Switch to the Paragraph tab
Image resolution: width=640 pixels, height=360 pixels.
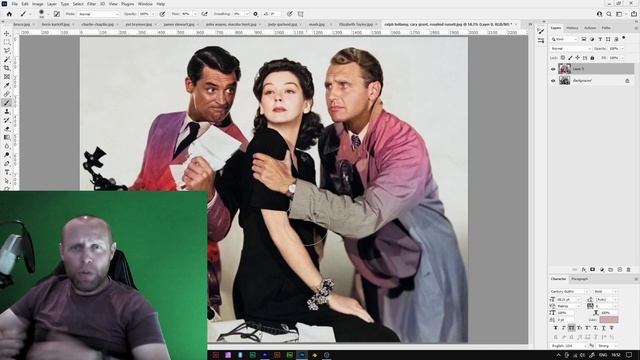tap(580, 279)
